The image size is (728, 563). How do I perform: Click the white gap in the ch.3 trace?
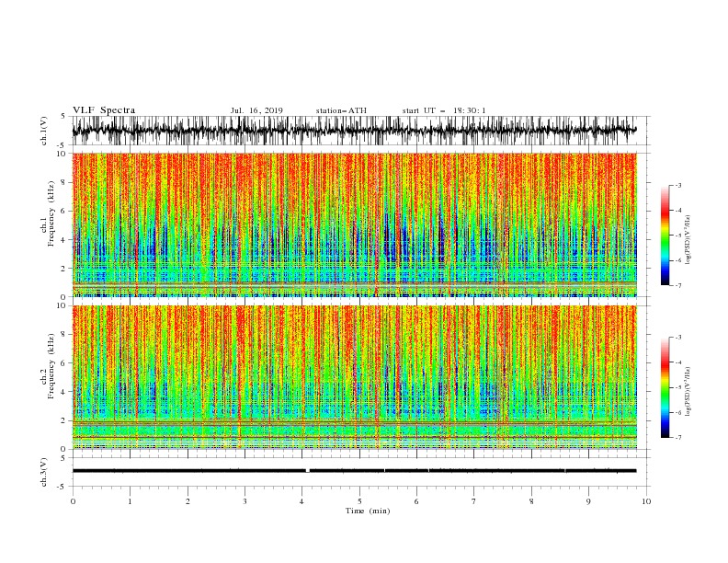307,471
